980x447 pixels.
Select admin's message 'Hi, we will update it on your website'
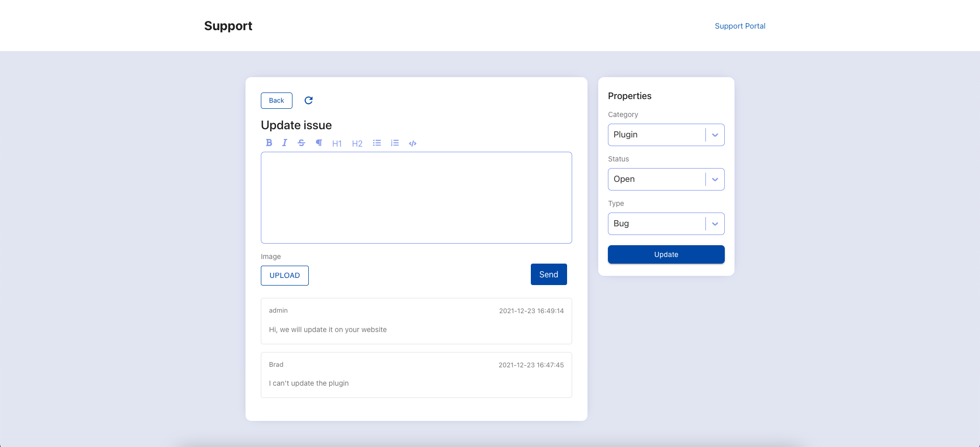[x=328, y=330]
